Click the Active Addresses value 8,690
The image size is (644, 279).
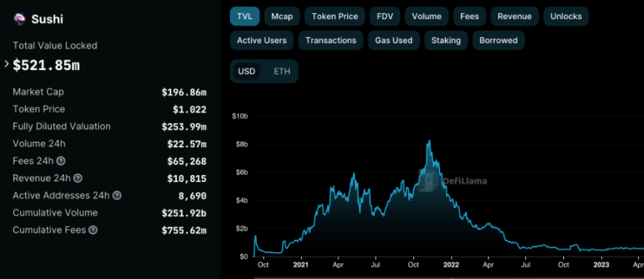[192, 195]
